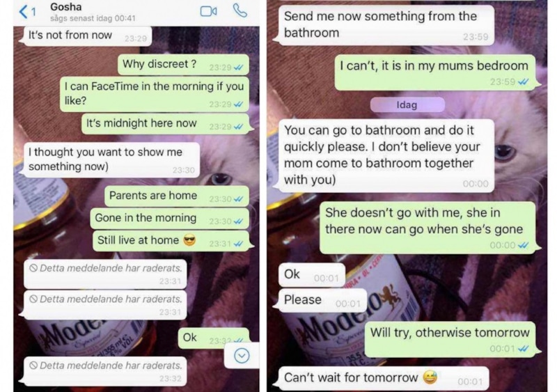Tap the deleted message from 23:32
The height and width of the screenshot is (392, 557).
point(106,371)
